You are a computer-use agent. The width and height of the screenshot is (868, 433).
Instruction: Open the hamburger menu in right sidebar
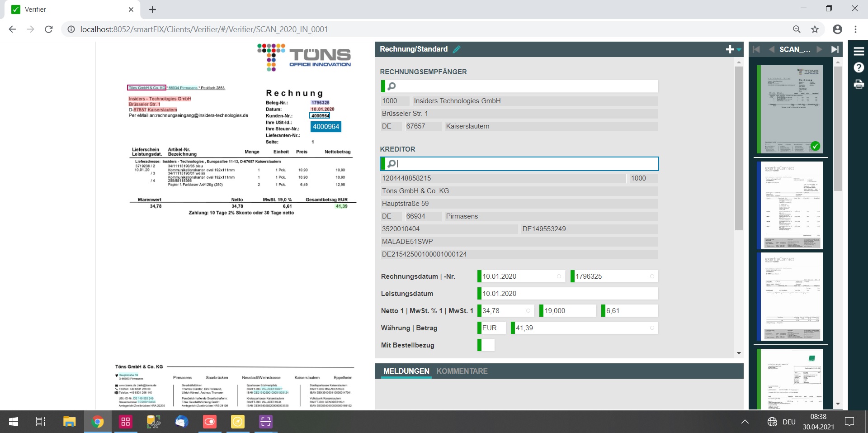click(859, 51)
